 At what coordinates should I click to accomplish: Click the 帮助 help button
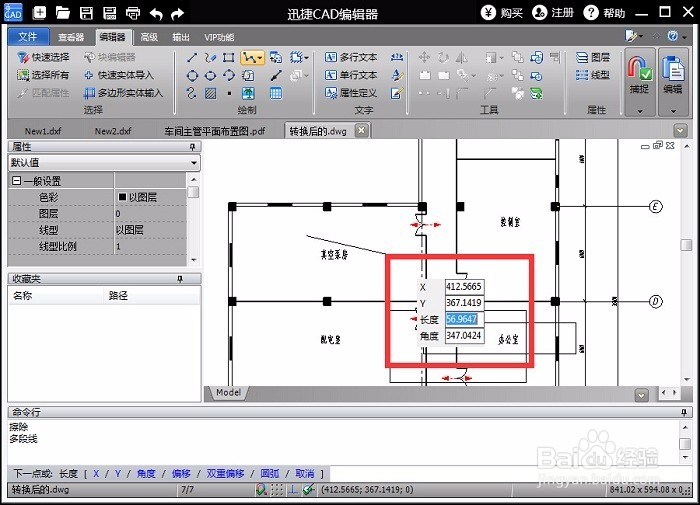(x=604, y=13)
